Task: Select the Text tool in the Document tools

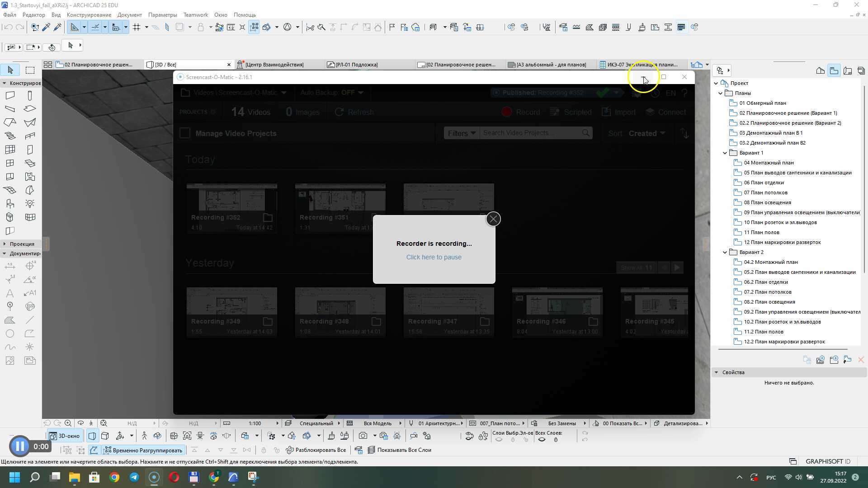Action: 10,293
